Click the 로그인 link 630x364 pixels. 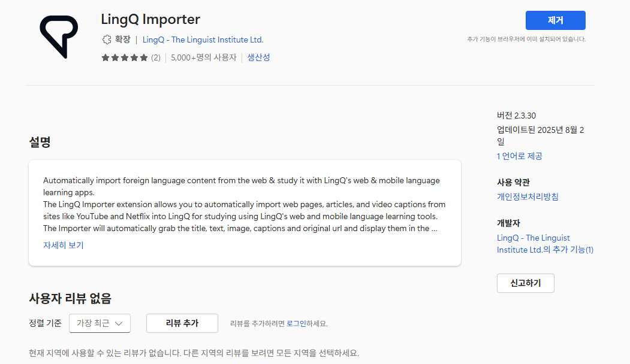296,323
